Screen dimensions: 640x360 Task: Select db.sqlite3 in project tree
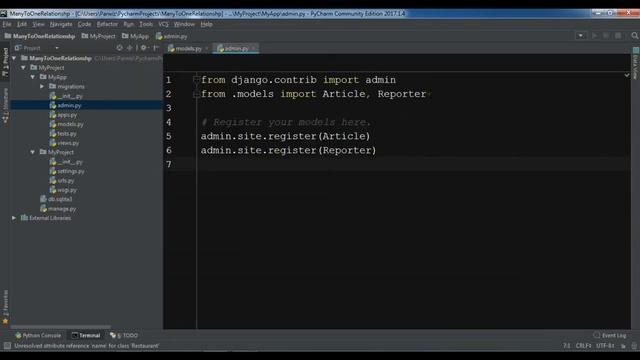pyautogui.click(x=56, y=199)
